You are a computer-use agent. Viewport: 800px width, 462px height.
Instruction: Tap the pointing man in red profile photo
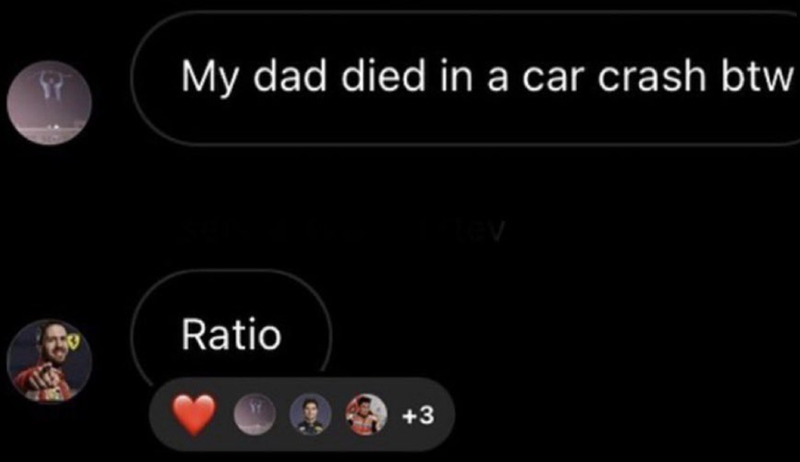click(49, 361)
